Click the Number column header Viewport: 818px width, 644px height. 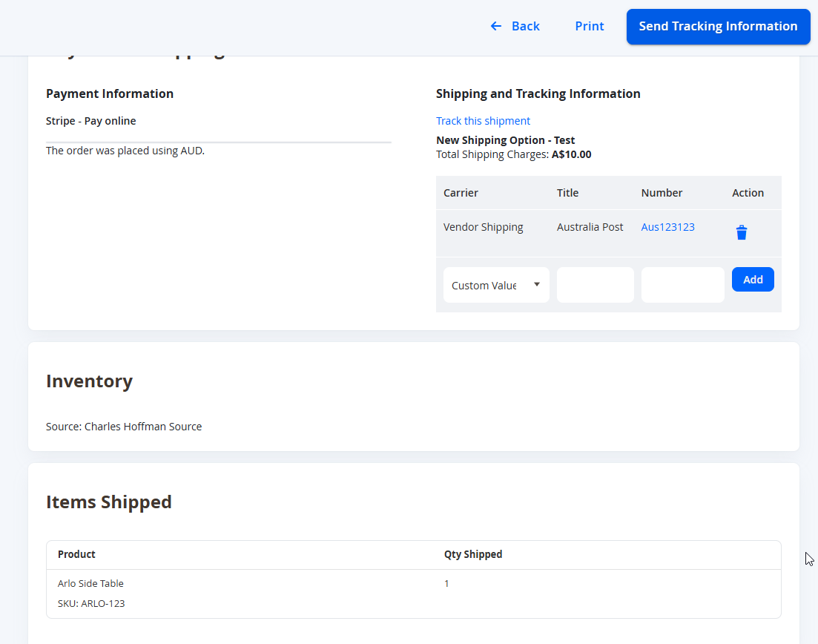click(662, 193)
